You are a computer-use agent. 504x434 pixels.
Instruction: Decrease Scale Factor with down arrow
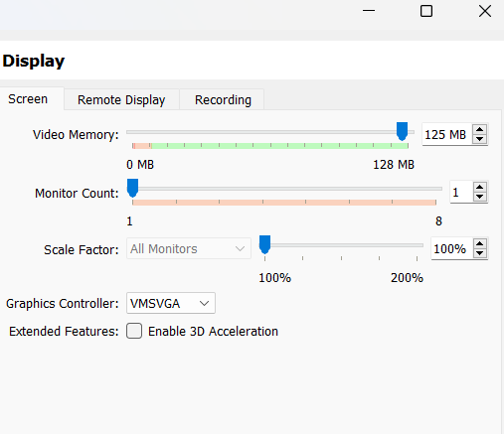point(479,253)
